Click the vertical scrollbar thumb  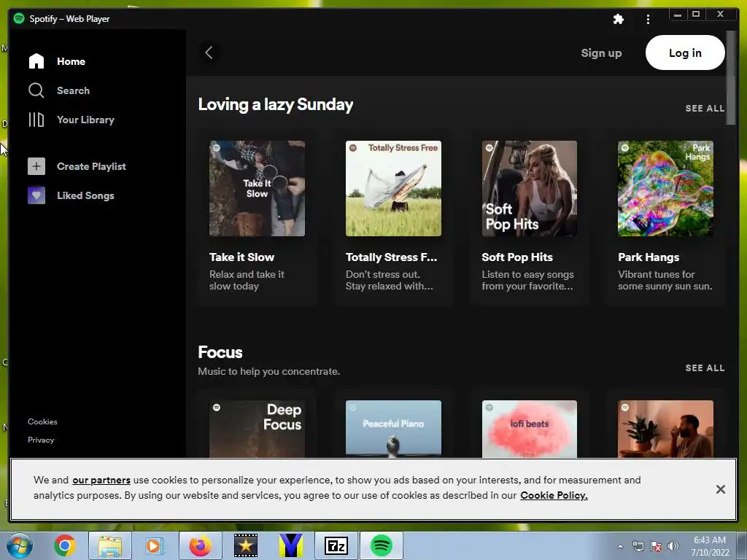[731, 77]
